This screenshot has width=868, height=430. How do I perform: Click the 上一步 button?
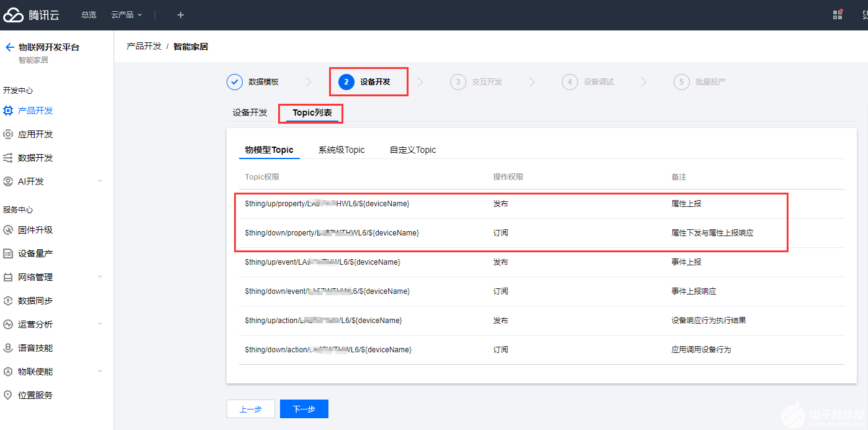(x=250, y=409)
